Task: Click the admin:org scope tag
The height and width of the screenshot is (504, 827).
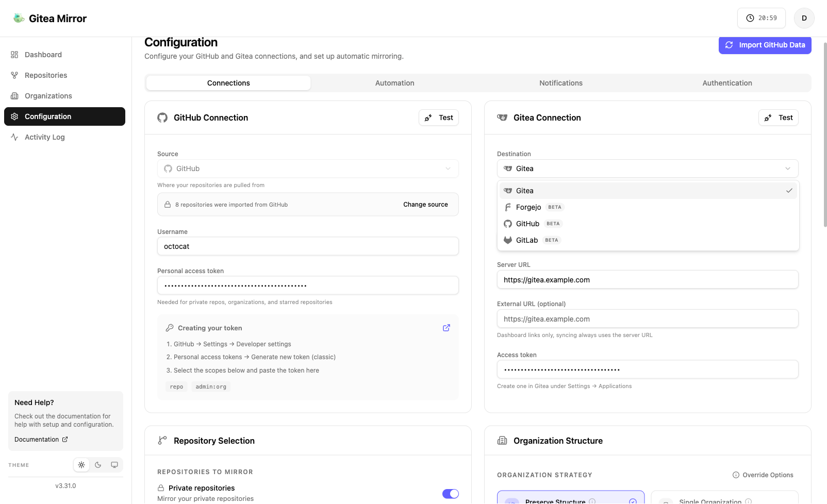Action: click(x=211, y=387)
